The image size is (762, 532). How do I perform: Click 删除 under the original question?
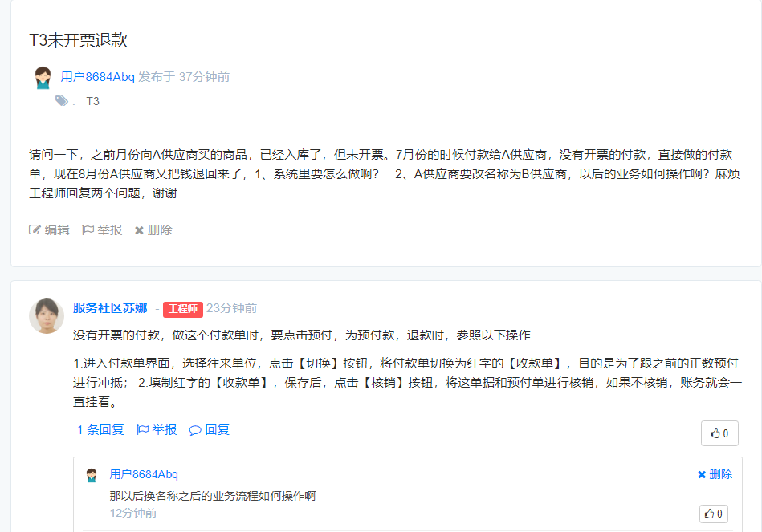pyautogui.click(x=153, y=229)
